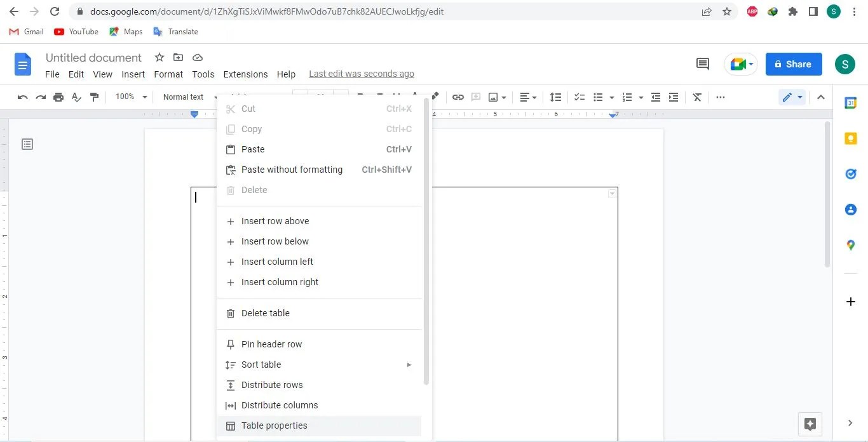
Task: Choose Insert row below
Action: click(275, 241)
